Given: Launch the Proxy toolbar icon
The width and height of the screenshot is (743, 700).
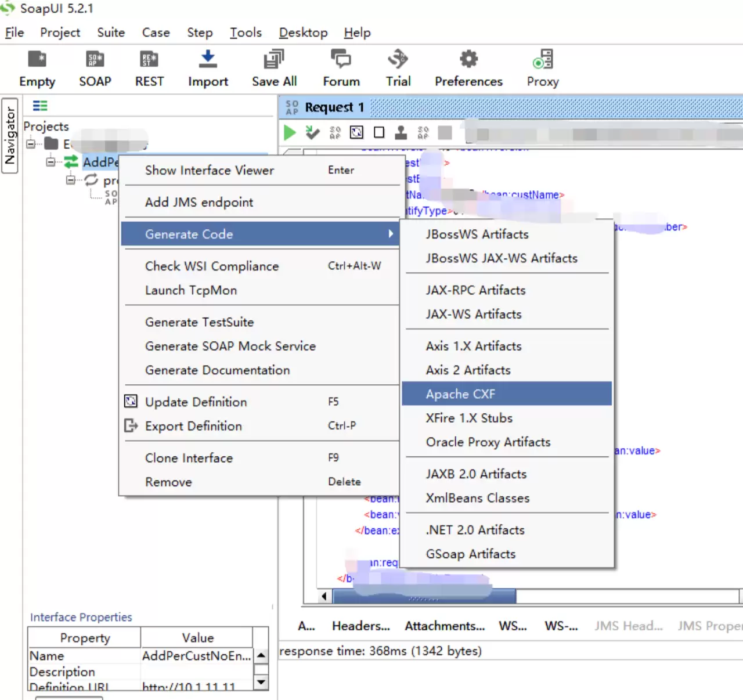Looking at the screenshot, I should tap(543, 59).
